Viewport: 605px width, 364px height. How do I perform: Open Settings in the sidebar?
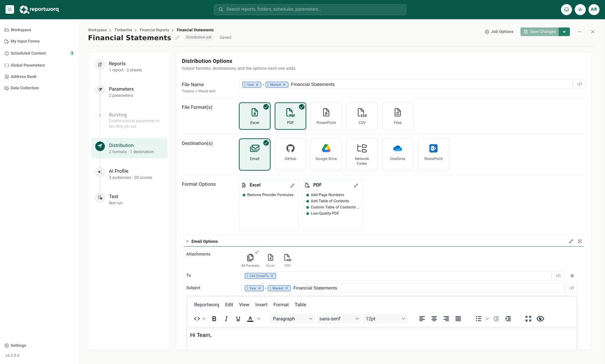15,345
